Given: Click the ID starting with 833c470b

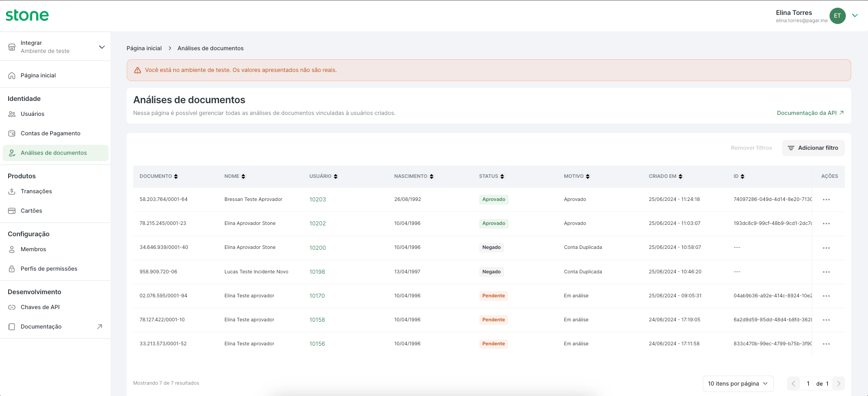Looking at the screenshot, I should [x=773, y=344].
